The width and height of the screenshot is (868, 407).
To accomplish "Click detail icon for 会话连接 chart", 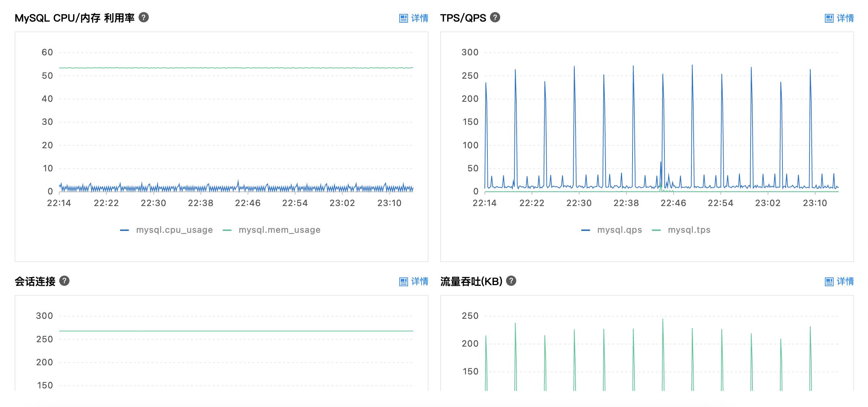I will (x=403, y=281).
